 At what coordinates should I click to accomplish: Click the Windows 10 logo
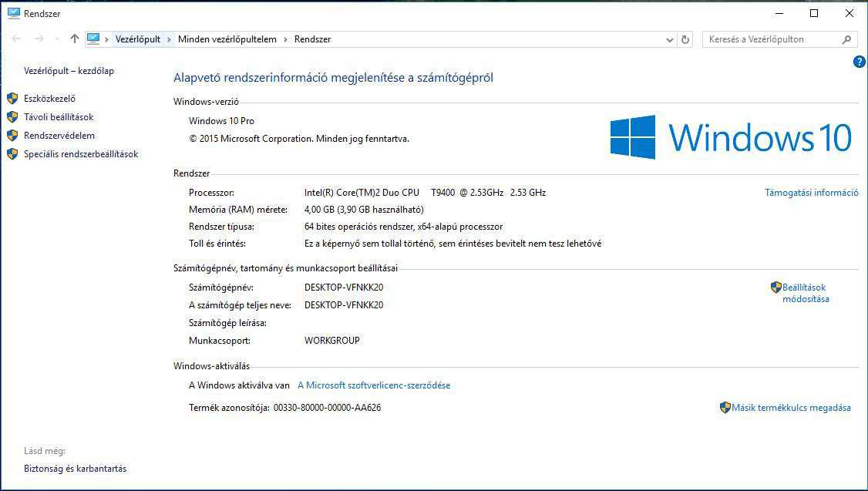731,137
